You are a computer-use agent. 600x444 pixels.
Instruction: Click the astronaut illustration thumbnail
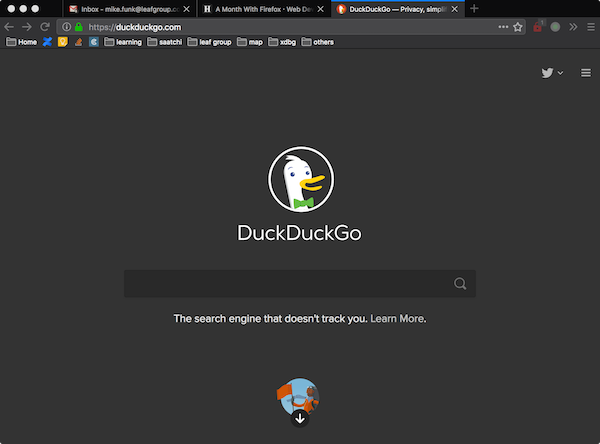(x=298, y=397)
